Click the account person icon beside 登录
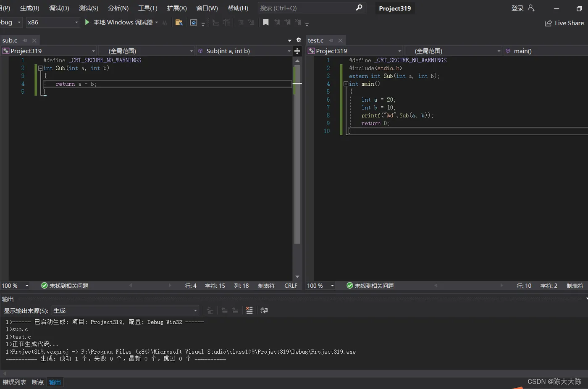This screenshot has height=389, width=588. coord(532,8)
